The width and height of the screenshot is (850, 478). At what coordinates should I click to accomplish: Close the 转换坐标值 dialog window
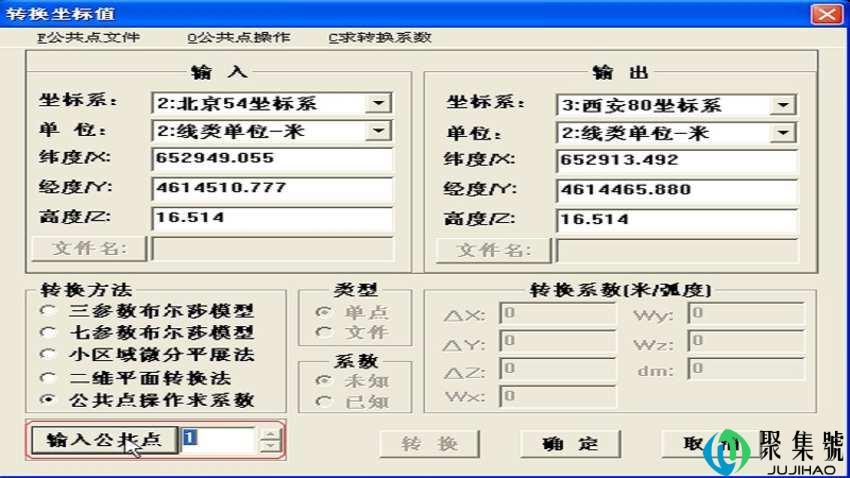click(825, 13)
